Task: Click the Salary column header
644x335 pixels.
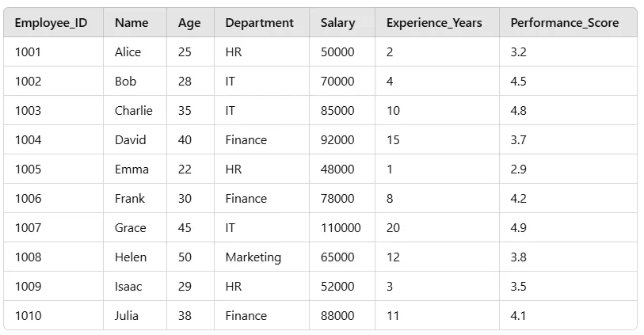Action: (337, 23)
